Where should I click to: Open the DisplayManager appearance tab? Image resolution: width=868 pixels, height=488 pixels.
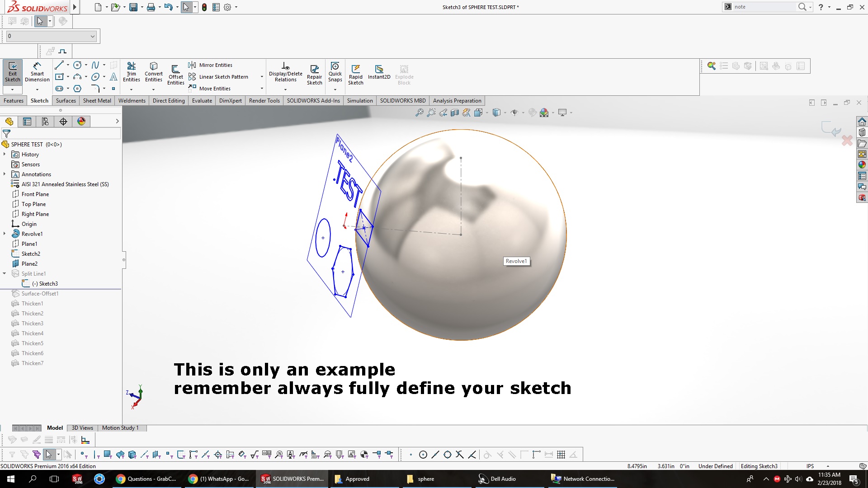tap(81, 122)
